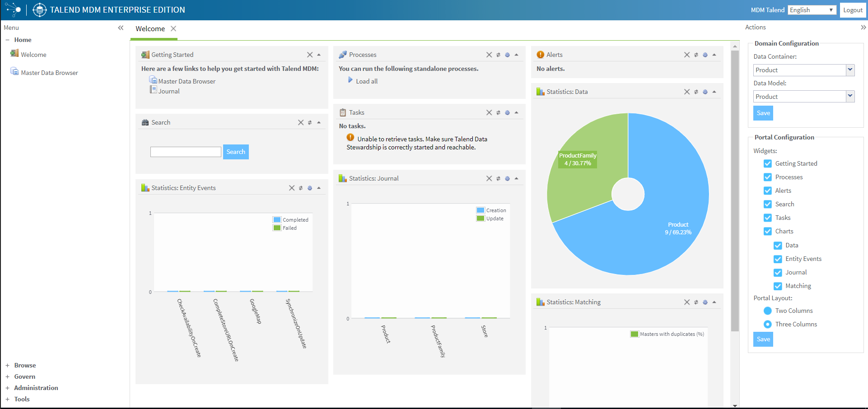Select the Welcome tab
This screenshot has width=868, height=409.
click(150, 29)
